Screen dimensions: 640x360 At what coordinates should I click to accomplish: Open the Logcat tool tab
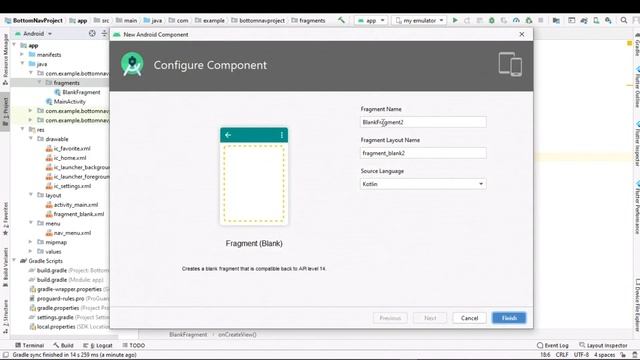pos(98,345)
